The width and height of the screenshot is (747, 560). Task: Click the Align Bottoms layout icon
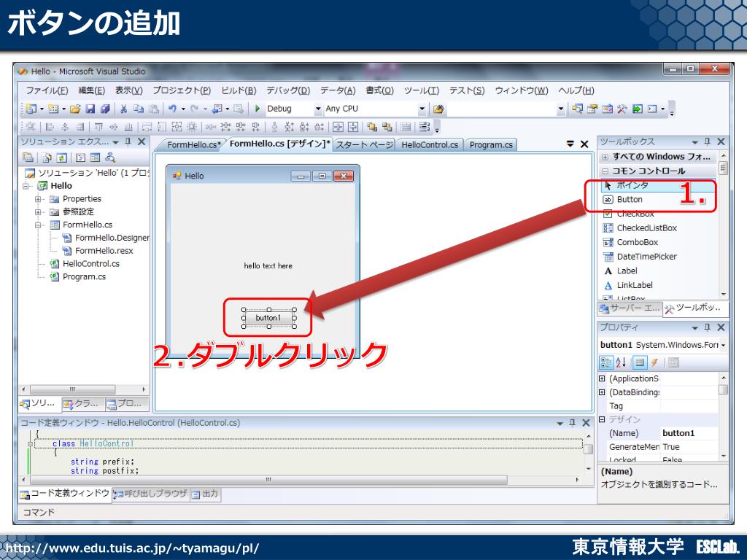pos(128,127)
